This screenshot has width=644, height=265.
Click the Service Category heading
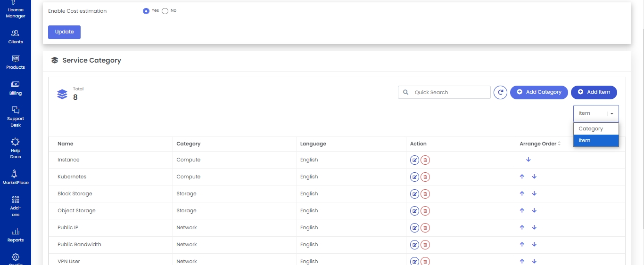click(92, 60)
